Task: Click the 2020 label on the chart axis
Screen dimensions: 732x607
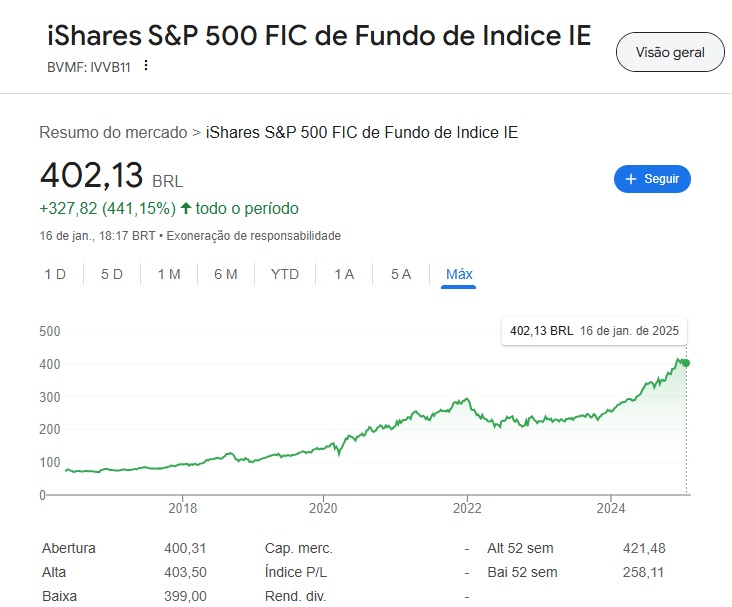Action: point(323,508)
